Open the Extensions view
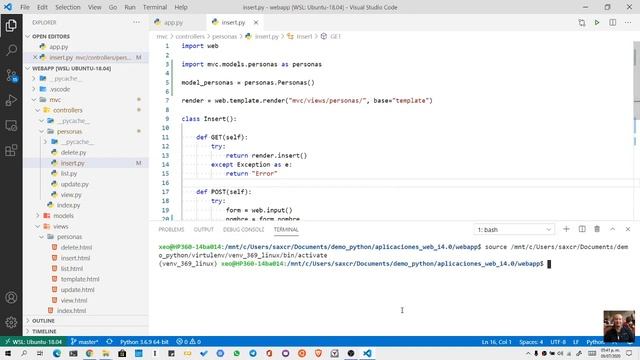 click(11, 150)
